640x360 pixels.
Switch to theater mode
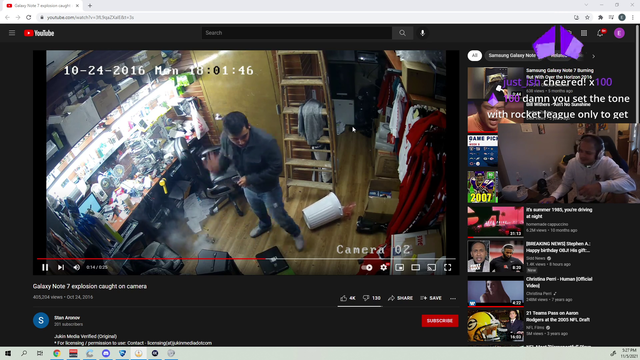416,267
